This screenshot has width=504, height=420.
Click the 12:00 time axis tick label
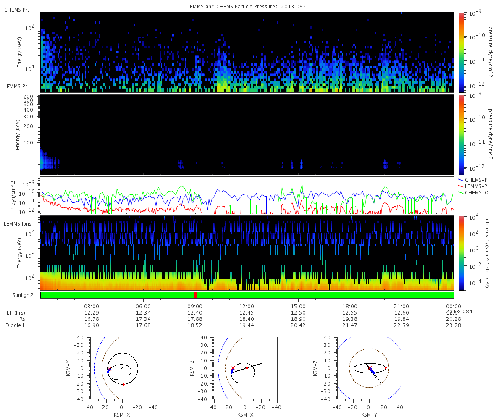click(x=247, y=306)
